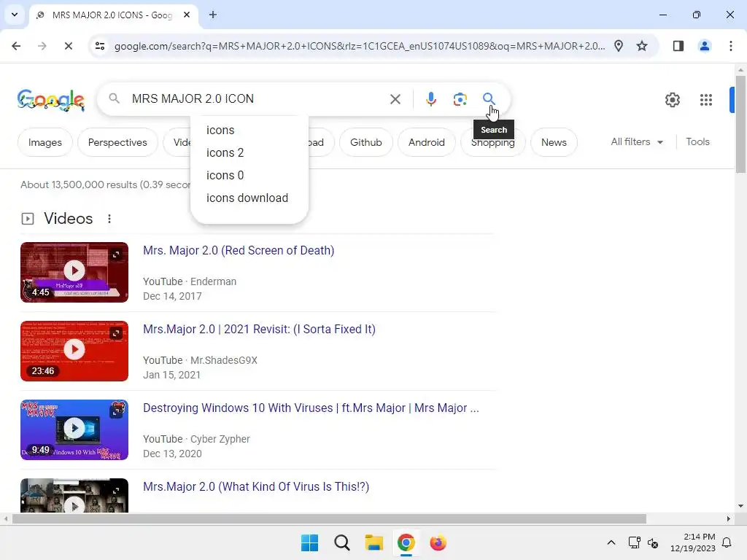
Task: Expand preview on Red Screen of Death thumbnail
Action: tap(116, 254)
